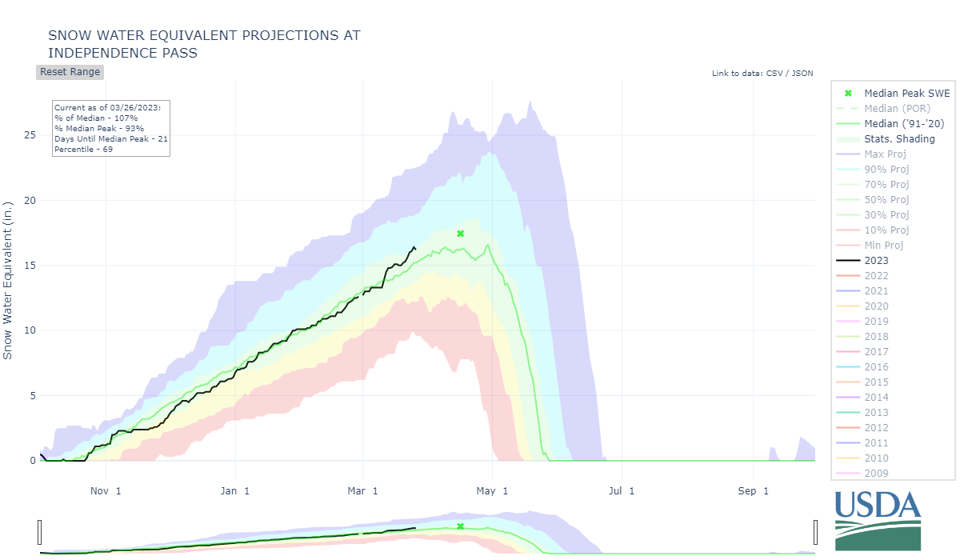
Task: Click the left range slider handle
Action: (40, 531)
